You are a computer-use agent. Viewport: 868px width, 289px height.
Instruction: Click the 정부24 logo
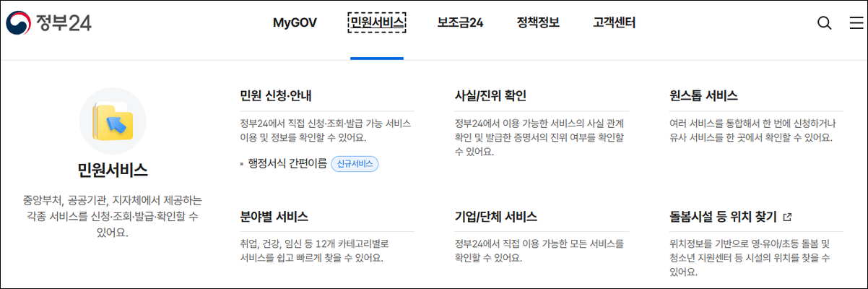coord(49,23)
